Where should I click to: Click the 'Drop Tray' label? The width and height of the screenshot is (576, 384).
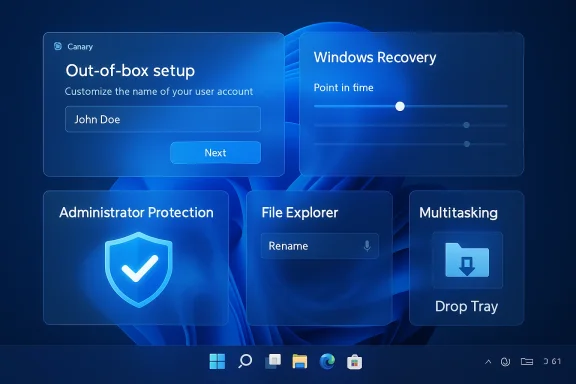tap(466, 306)
